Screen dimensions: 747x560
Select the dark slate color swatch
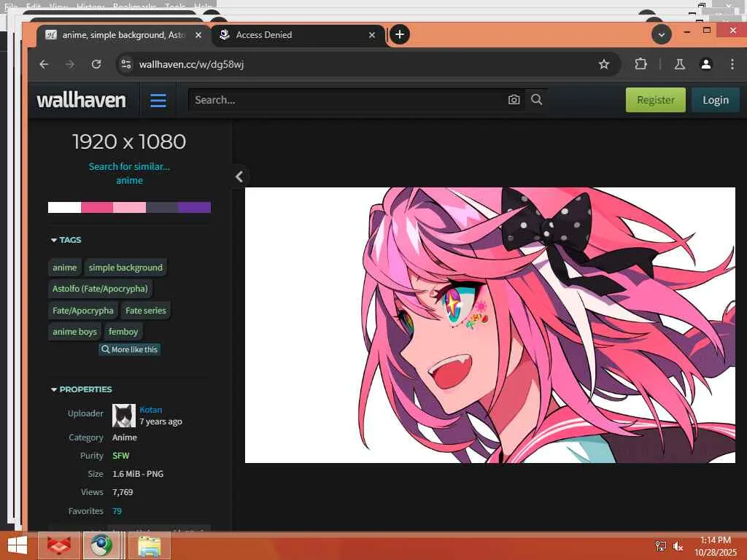[162, 207]
